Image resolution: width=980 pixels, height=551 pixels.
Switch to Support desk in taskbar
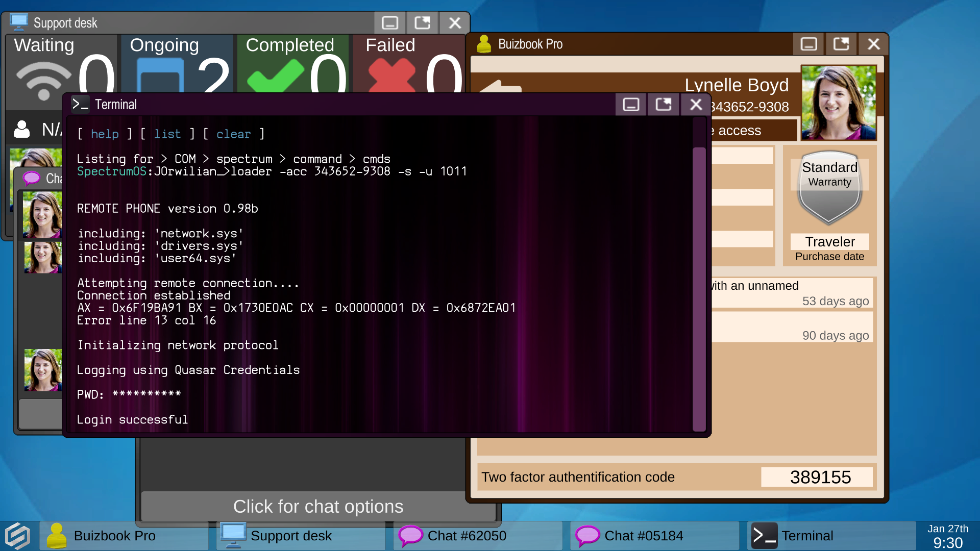click(x=301, y=536)
